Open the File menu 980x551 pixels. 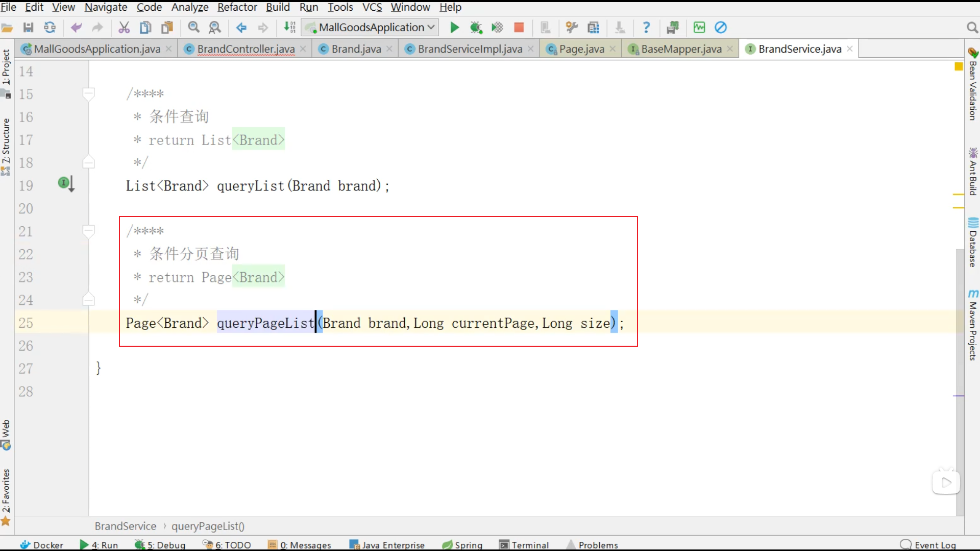pos(9,7)
